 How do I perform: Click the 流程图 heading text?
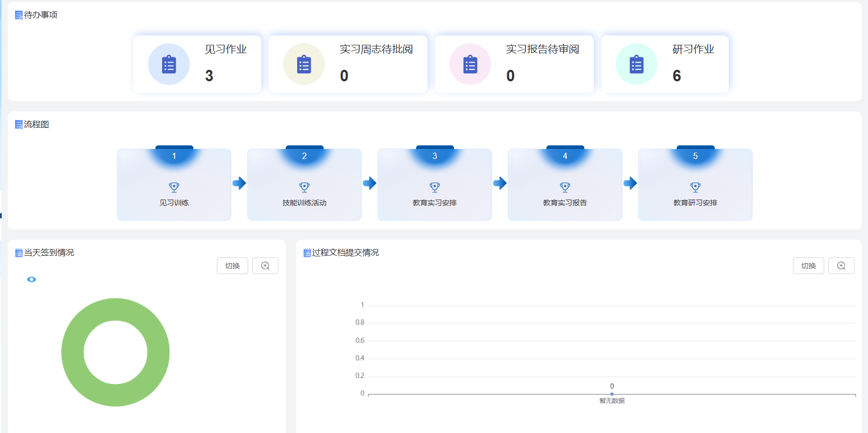36,125
